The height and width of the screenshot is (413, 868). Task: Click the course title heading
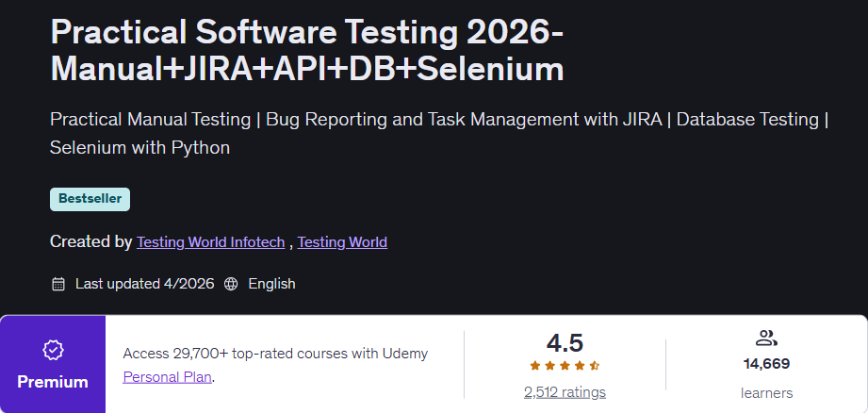307,51
